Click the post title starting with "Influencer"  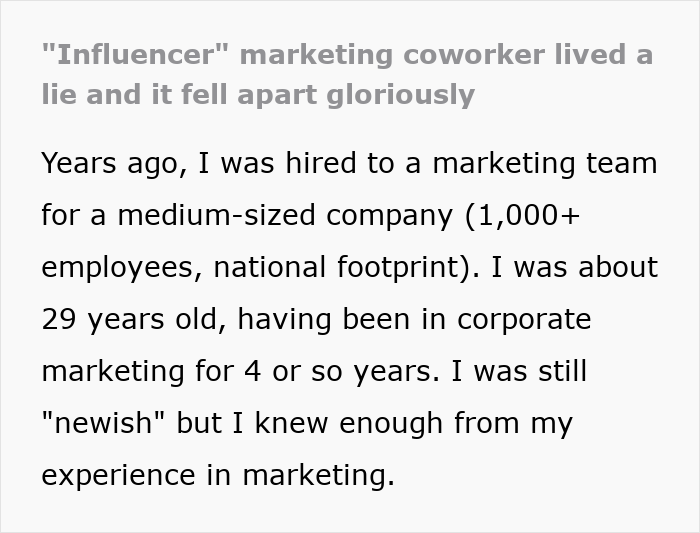tap(346, 55)
